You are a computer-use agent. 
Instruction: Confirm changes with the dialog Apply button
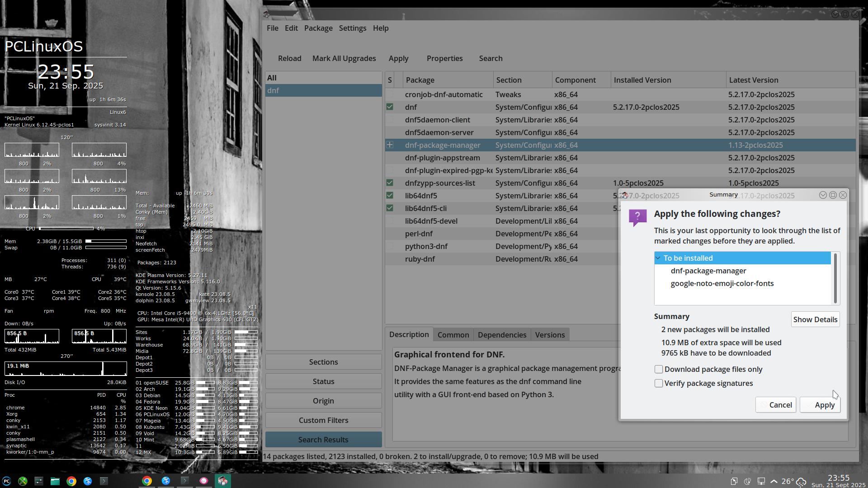click(820, 405)
